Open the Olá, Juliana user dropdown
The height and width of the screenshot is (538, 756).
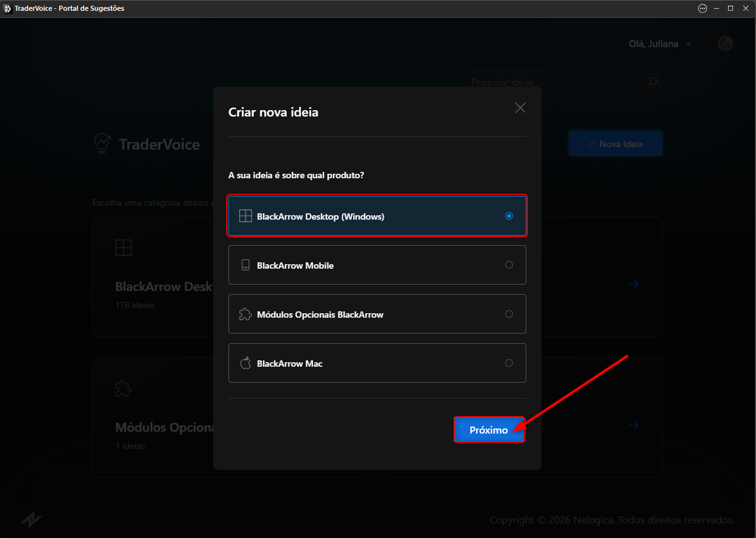coord(659,44)
